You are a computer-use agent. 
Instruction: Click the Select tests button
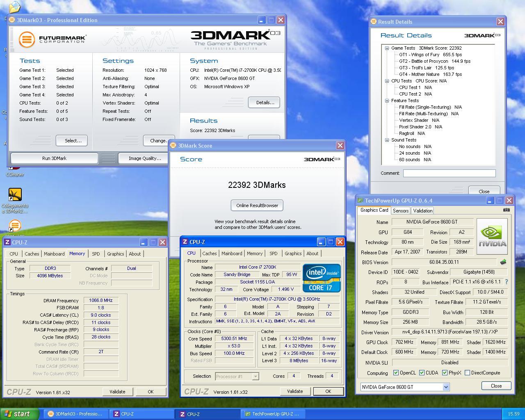(x=72, y=141)
